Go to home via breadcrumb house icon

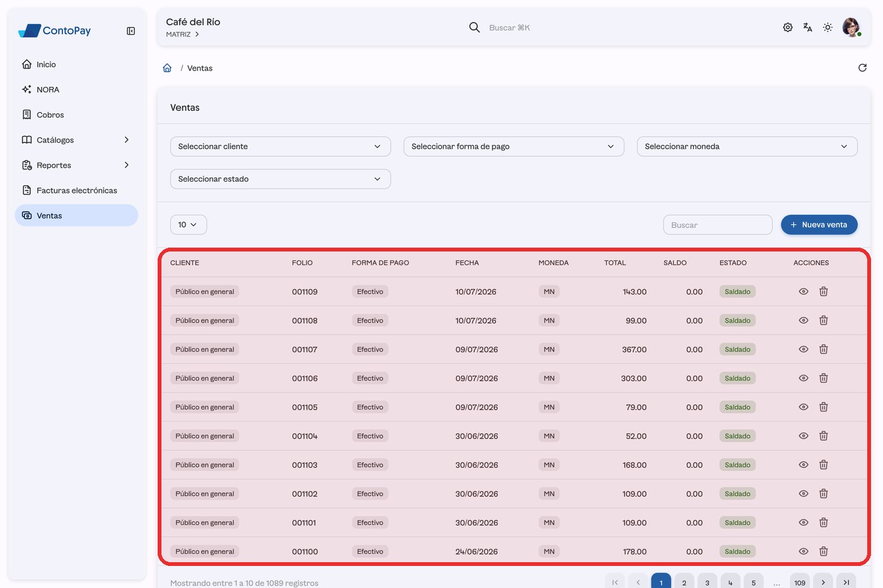(x=167, y=68)
